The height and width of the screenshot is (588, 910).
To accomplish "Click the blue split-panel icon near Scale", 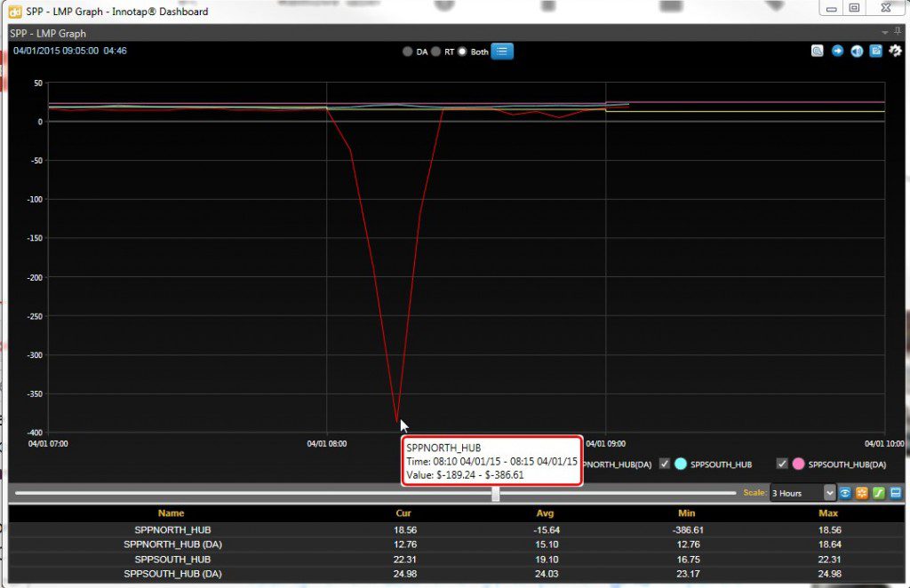I will (896, 493).
